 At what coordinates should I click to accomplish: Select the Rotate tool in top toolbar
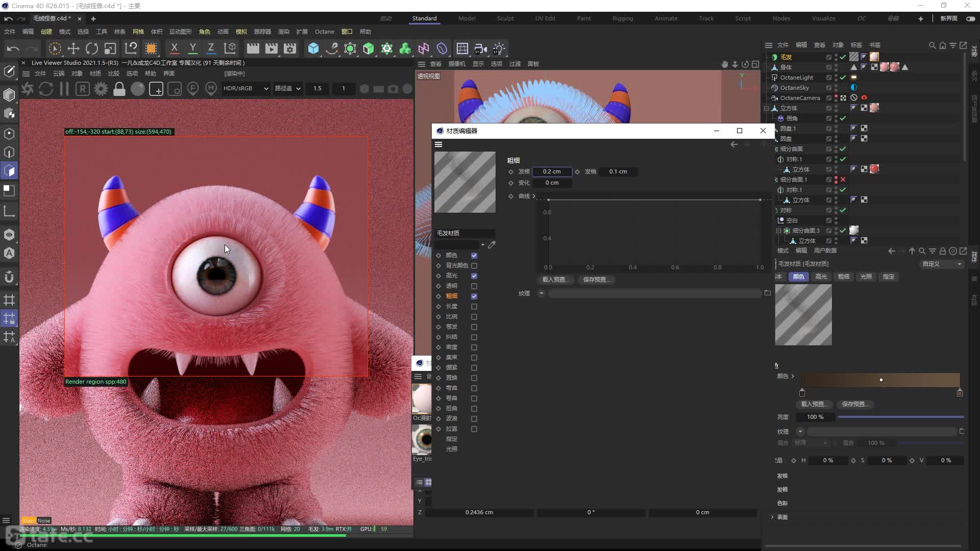pos(92,48)
